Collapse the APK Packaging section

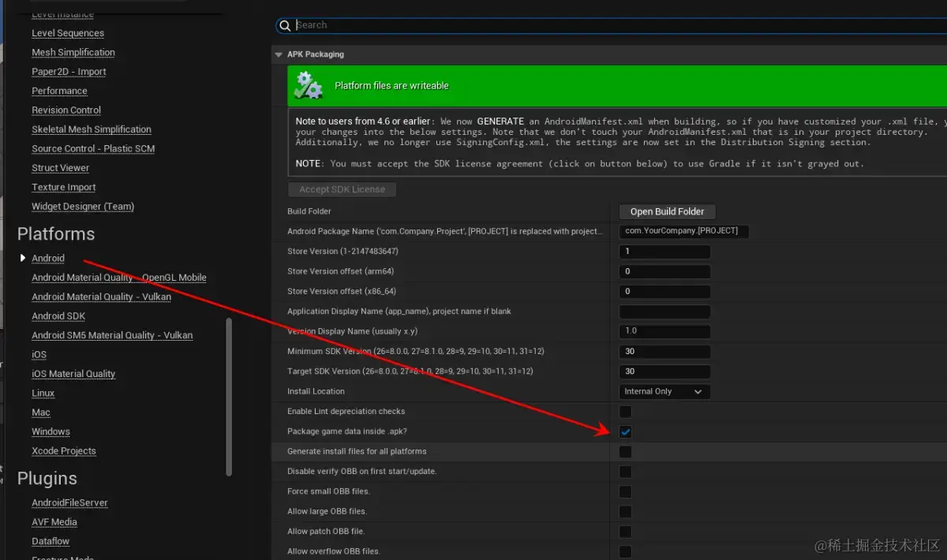(x=278, y=54)
